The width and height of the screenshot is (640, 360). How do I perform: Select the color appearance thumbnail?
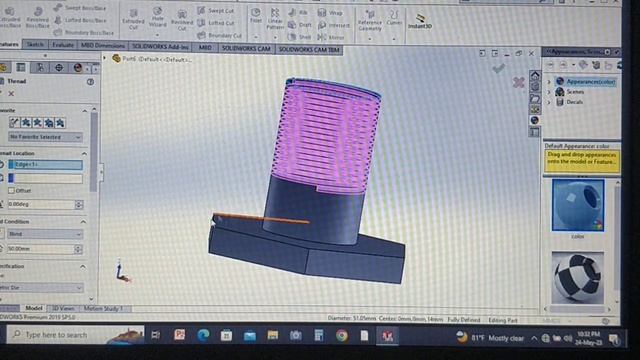point(578,205)
